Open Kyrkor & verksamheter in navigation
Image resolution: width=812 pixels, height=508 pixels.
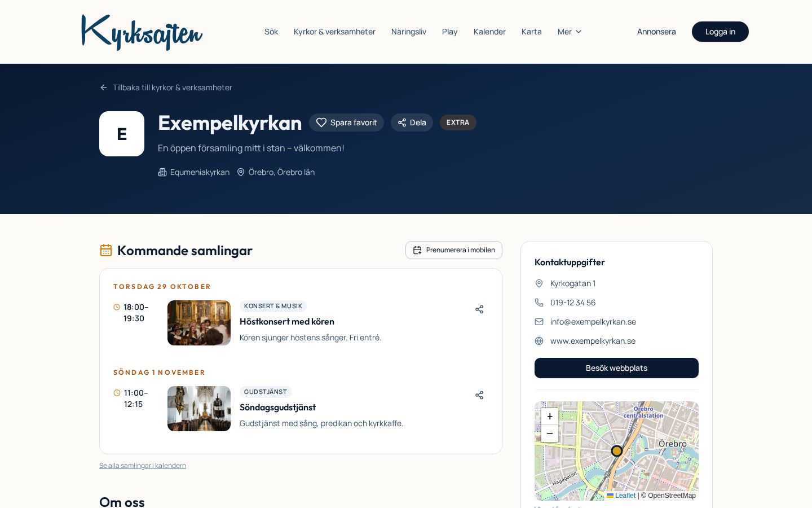tap(334, 32)
